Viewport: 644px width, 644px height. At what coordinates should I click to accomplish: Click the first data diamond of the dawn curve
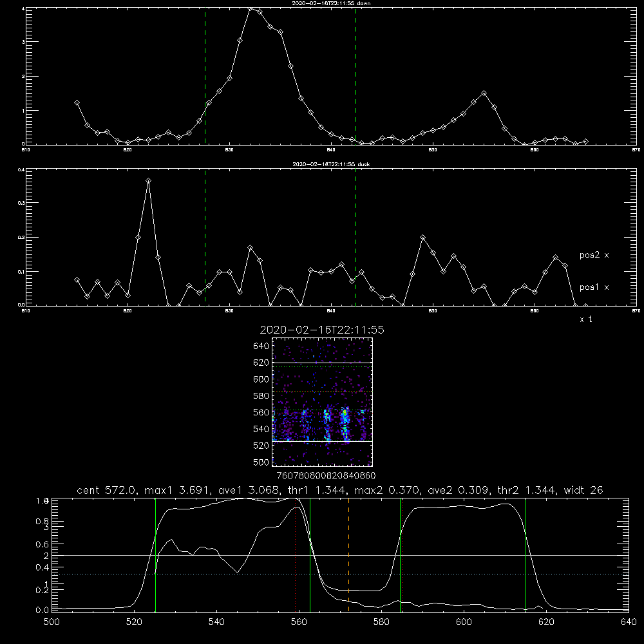point(77,102)
